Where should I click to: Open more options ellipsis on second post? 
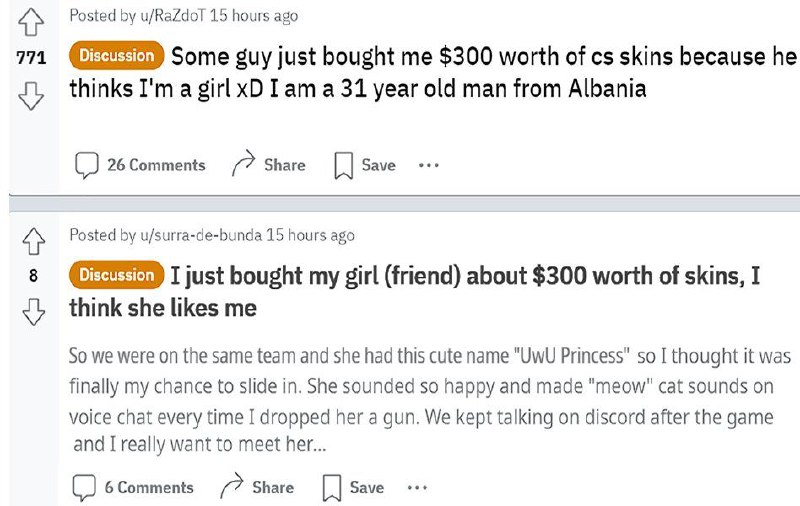pyautogui.click(x=418, y=487)
